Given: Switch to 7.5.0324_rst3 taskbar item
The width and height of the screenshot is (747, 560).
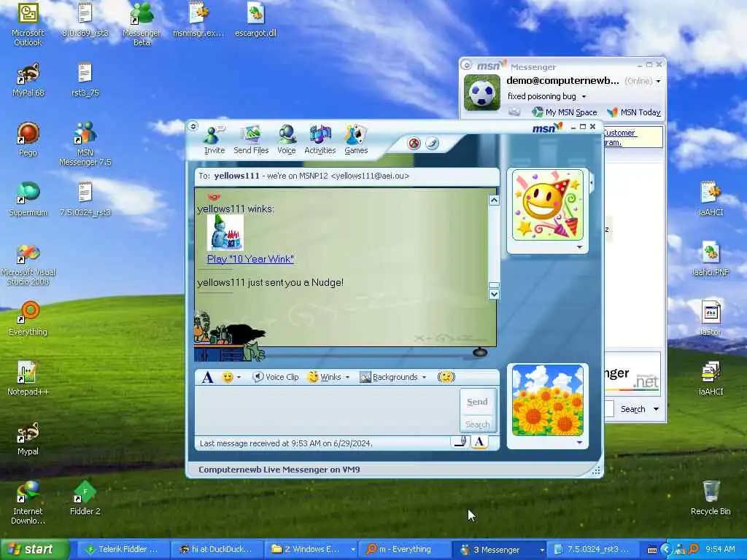Looking at the screenshot, I should pyautogui.click(x=593, y=550).
